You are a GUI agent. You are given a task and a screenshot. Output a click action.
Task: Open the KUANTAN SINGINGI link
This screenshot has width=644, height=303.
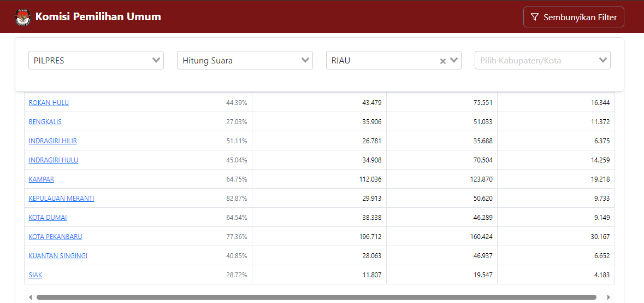(58, 256)
